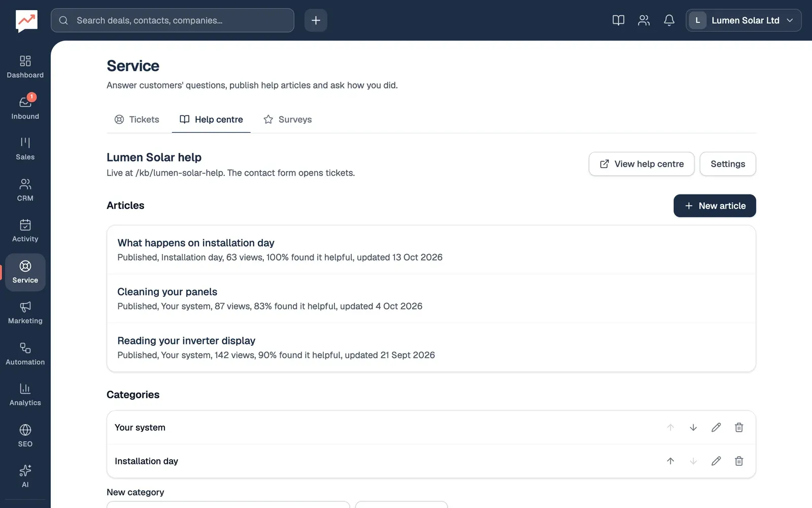812x508 pixels.
Task: Open Automation in sidebar
Action: (x=25, y=354)
